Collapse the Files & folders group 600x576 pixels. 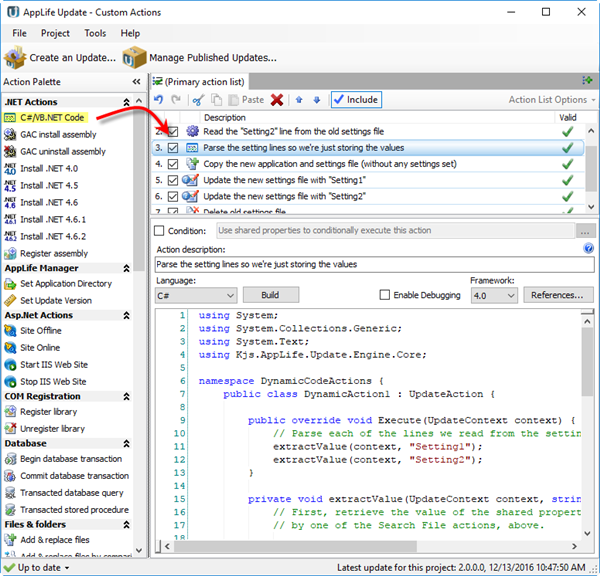click(x=126, y=525)
